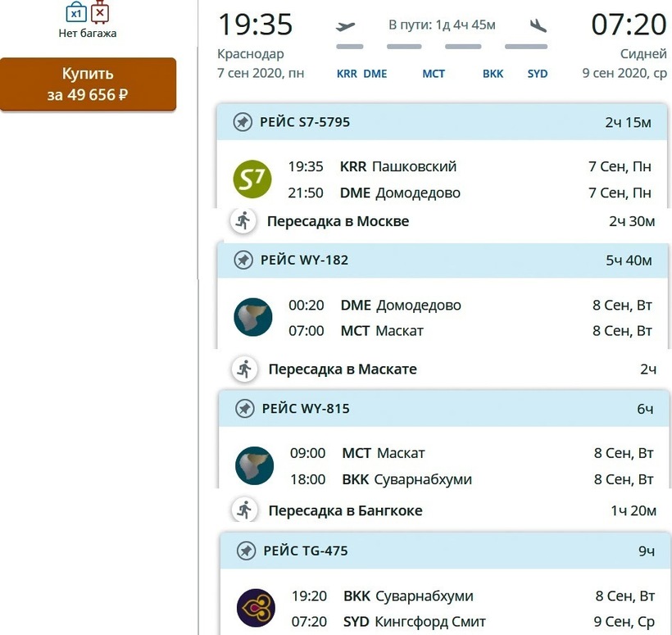The width and height of the screenshot is (672, 635).
Task: Click the second route segment bar before MCT
Action: tap(404, 47)
